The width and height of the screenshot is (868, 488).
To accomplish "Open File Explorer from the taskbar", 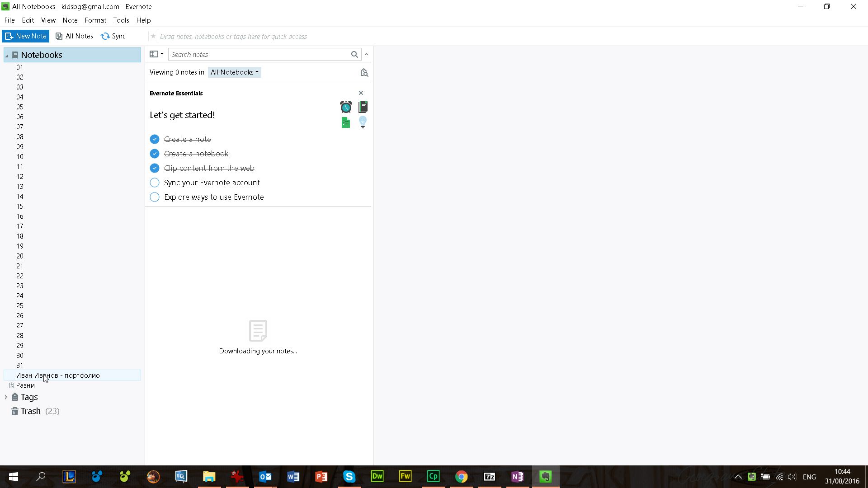I will click(x=209, y=477).
